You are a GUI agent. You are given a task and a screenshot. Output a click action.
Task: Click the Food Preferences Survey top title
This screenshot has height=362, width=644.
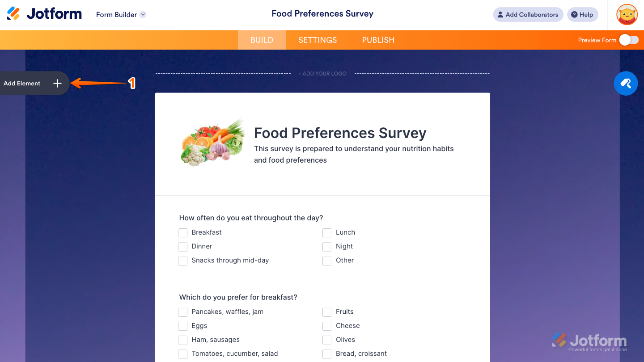322,13
